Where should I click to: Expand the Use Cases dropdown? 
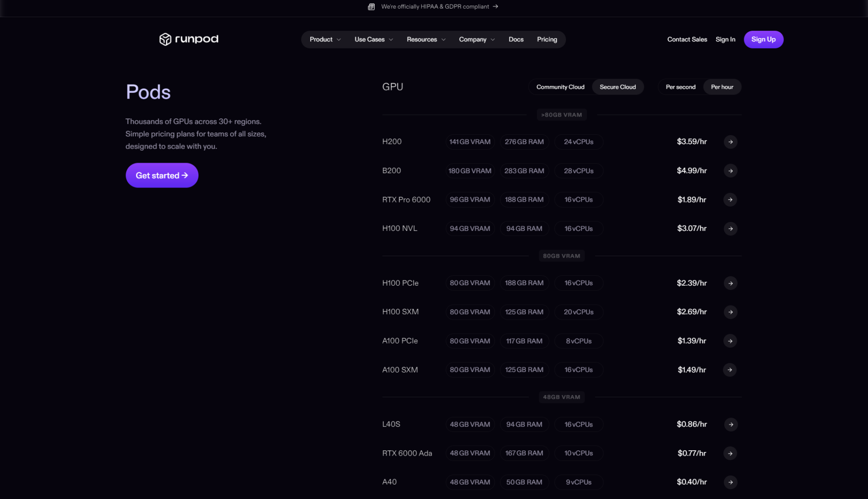click(373, 40)
